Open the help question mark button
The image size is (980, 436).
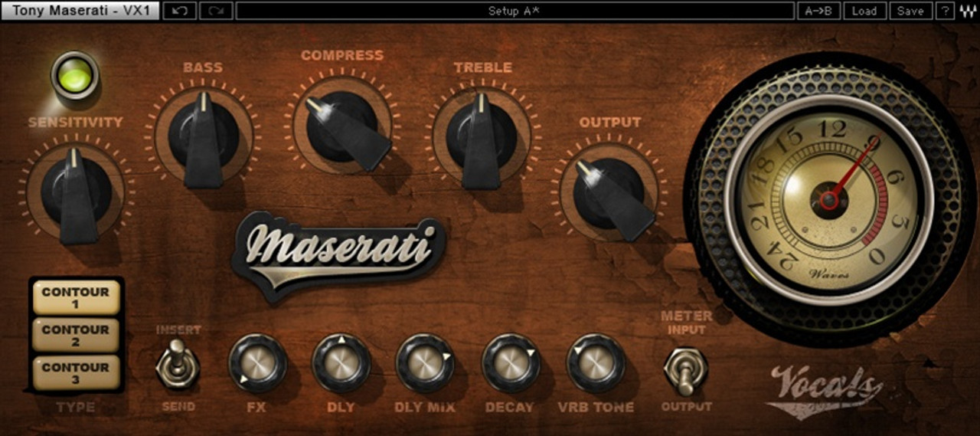(x=946, y=11)
